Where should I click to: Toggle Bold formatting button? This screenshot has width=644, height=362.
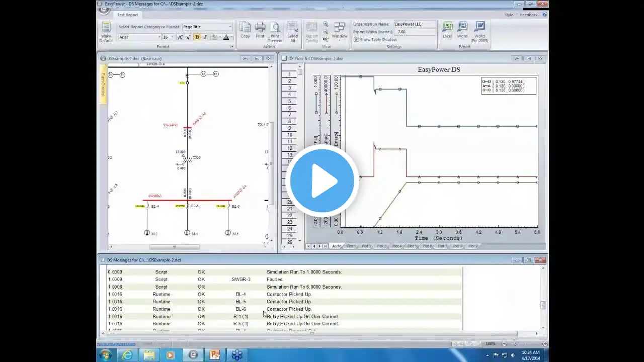point(197,37)
